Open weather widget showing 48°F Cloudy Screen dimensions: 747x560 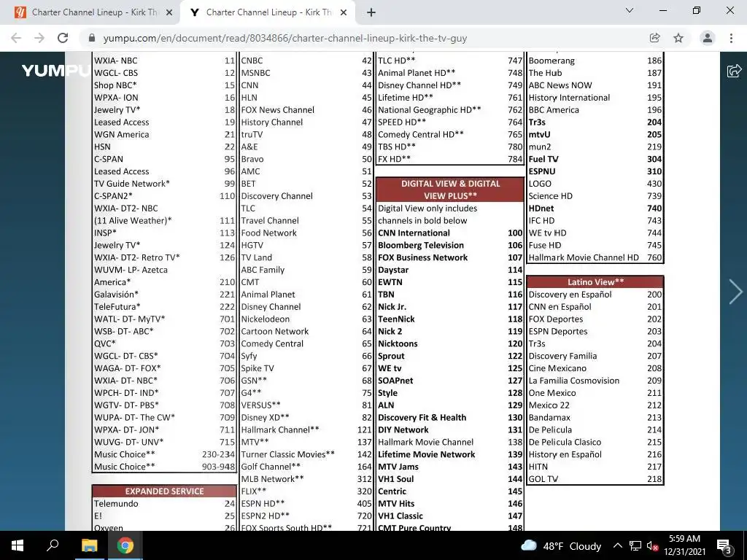pyautogui.click(x=561, y=545)
